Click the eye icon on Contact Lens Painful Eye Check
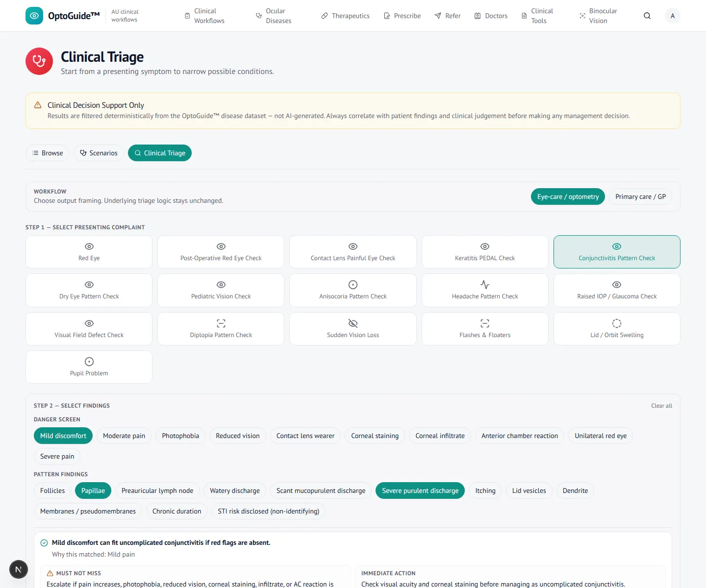 click(353, 246)
